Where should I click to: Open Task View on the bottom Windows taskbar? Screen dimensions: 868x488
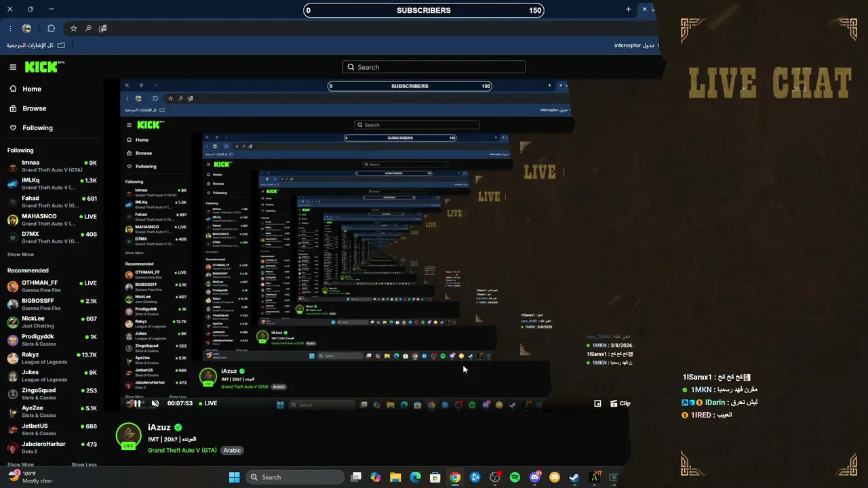[x=356, y=477]
